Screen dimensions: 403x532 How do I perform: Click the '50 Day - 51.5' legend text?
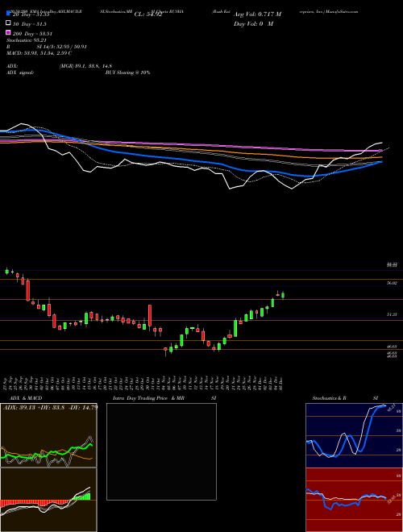pos(30,24)
